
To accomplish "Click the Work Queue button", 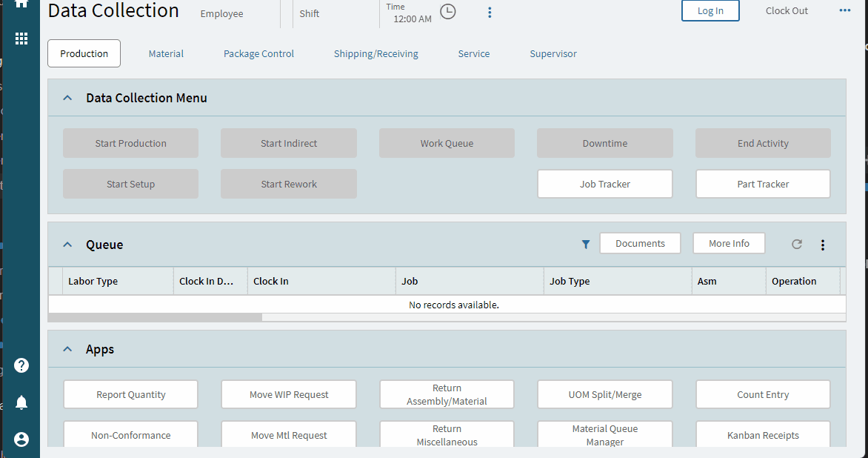I will coord(447,144).
